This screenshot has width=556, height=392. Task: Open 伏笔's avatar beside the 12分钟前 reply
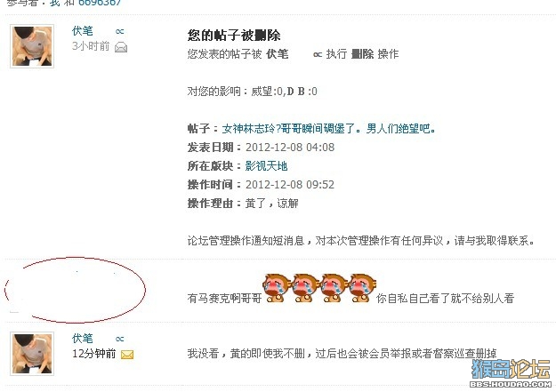pos(32,354)
